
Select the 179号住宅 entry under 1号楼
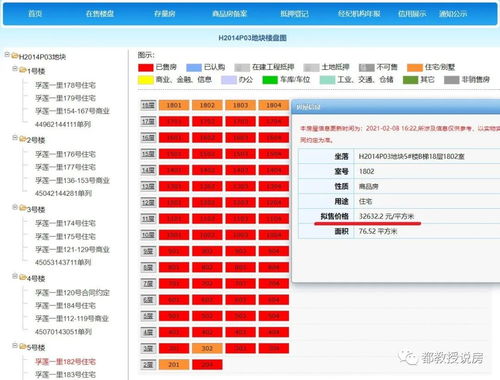[65, 98]
